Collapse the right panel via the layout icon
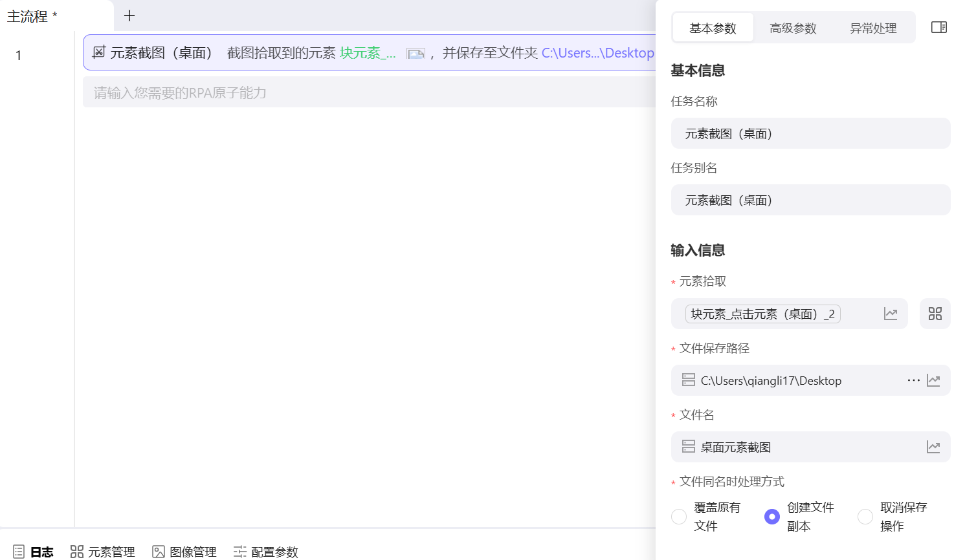 coord(938,27)
